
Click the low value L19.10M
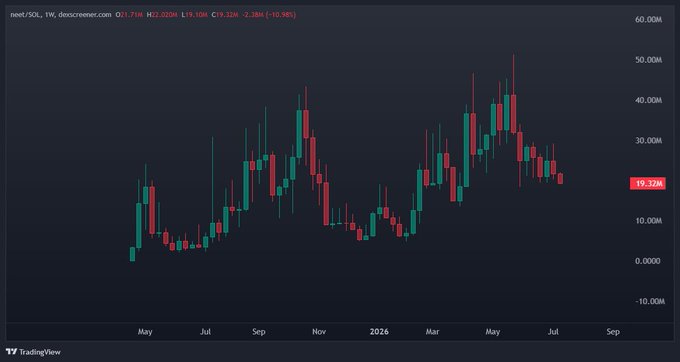(x=194, y=15)
